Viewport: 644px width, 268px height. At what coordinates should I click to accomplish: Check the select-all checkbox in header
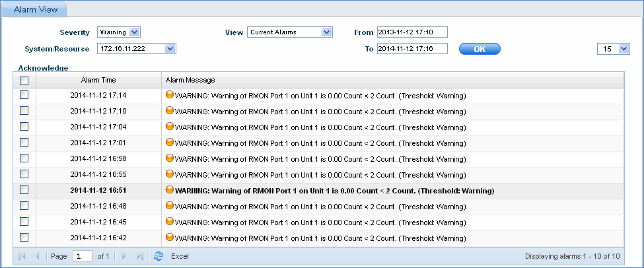24,81
